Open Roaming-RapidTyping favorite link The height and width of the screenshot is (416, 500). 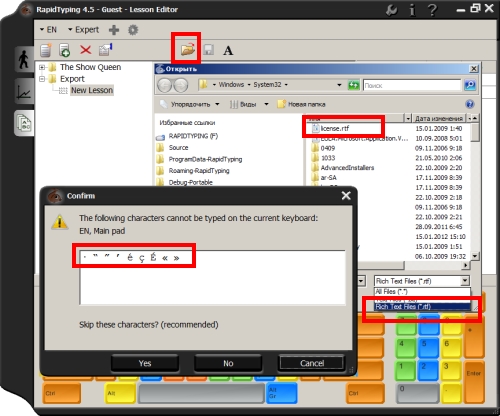(x=199, y=171)
